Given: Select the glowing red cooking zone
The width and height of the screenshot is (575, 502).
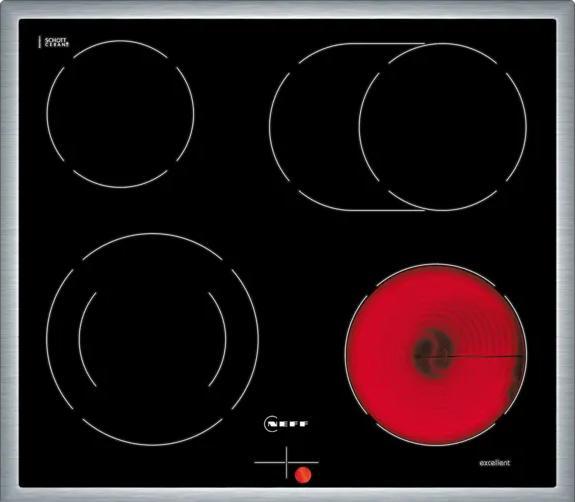Looking at the screenshot, I should [436, 354].
